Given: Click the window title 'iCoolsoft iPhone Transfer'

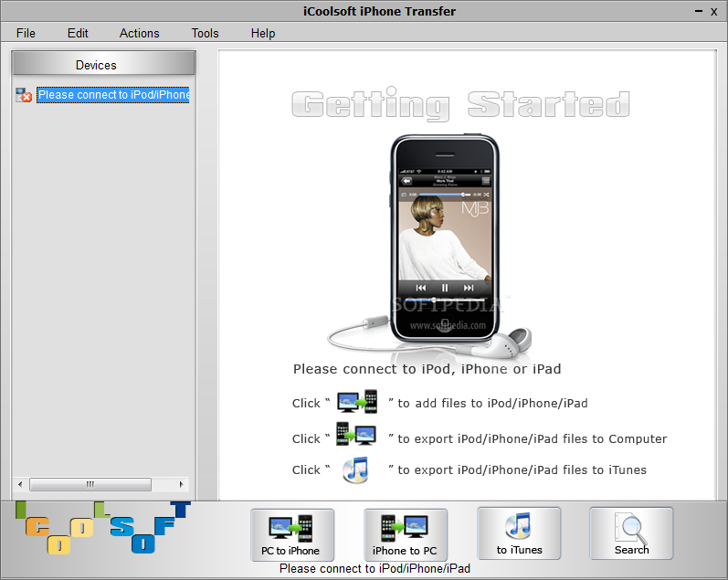Looking at the screenshot, I should 379,11.
